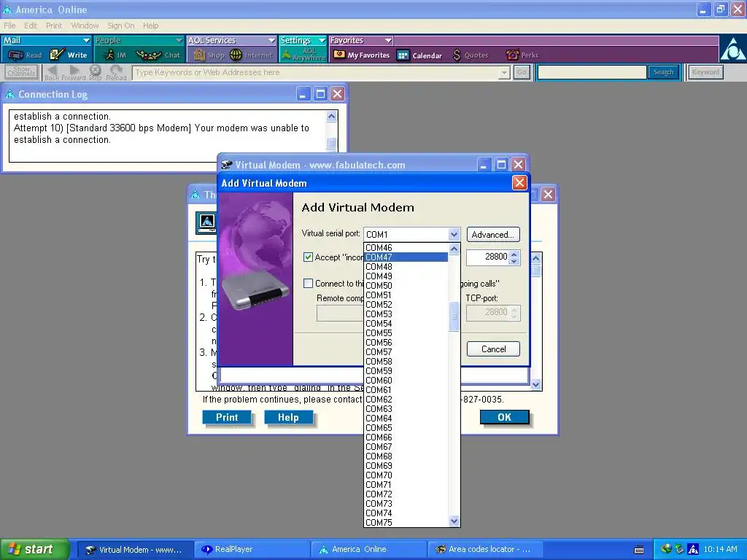Click the Go button
The image size is (747, 560).
522,72
